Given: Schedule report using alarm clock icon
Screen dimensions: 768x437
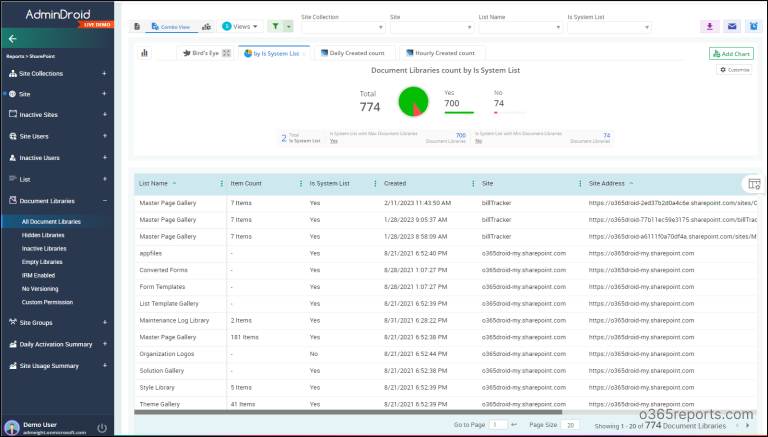Looking at the screenshot, I should tap(754, 26).
